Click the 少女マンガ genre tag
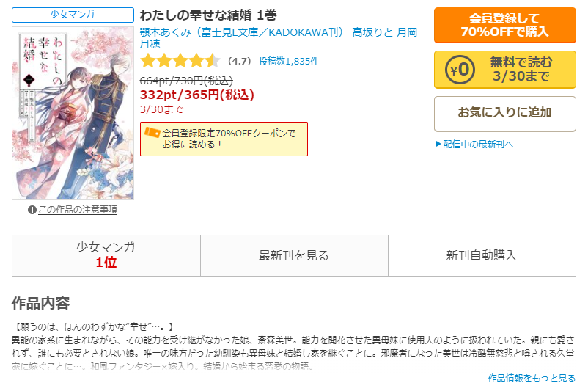 (x=73, y=15)
